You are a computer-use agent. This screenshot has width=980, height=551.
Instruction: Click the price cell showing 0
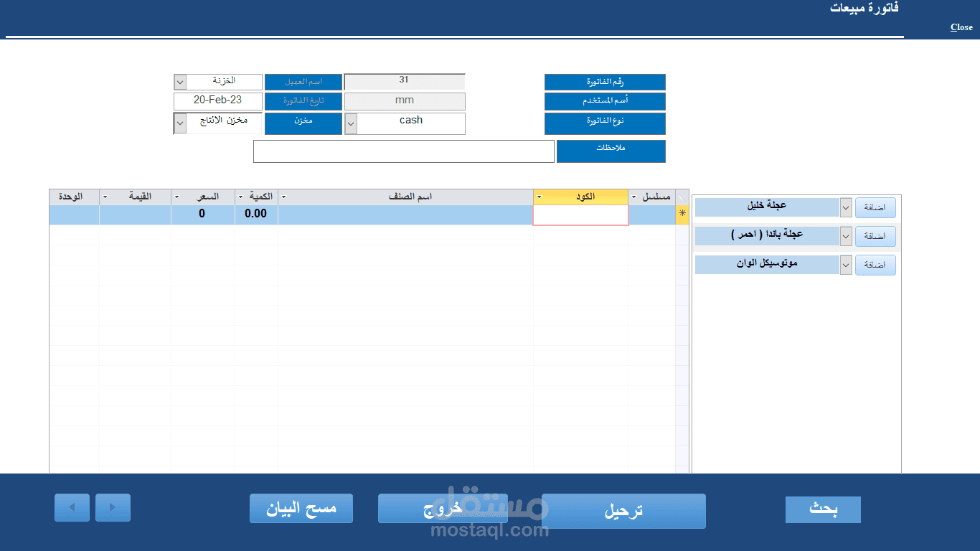[202, 215]
